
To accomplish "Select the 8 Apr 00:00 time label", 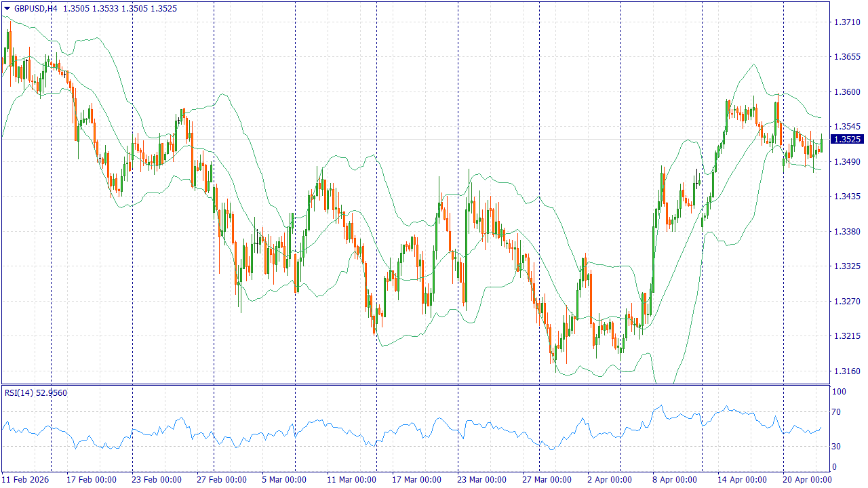I will [x=676, y=480].
